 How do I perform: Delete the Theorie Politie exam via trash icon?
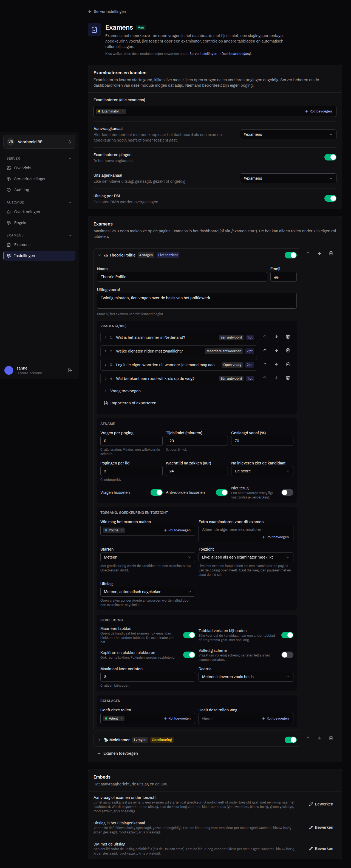[x=331, y=253]
